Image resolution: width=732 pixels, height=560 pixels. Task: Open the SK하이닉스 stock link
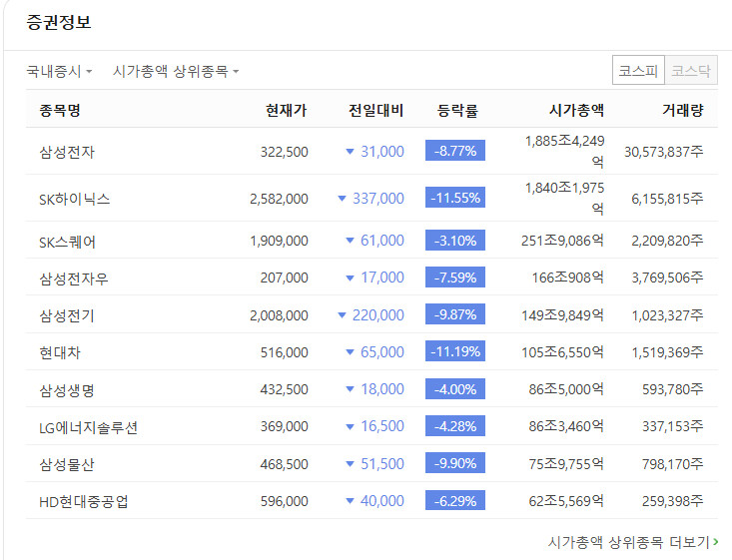75,200
